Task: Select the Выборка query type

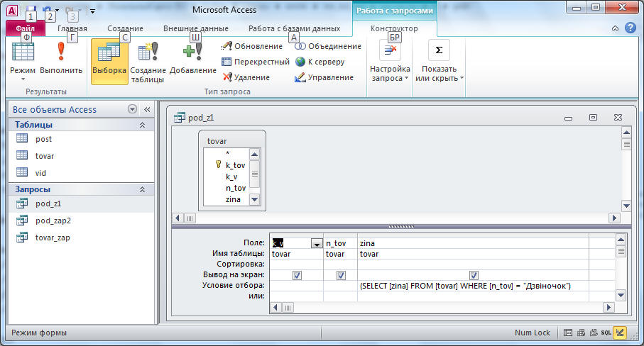Action: [x=109, y=62]
